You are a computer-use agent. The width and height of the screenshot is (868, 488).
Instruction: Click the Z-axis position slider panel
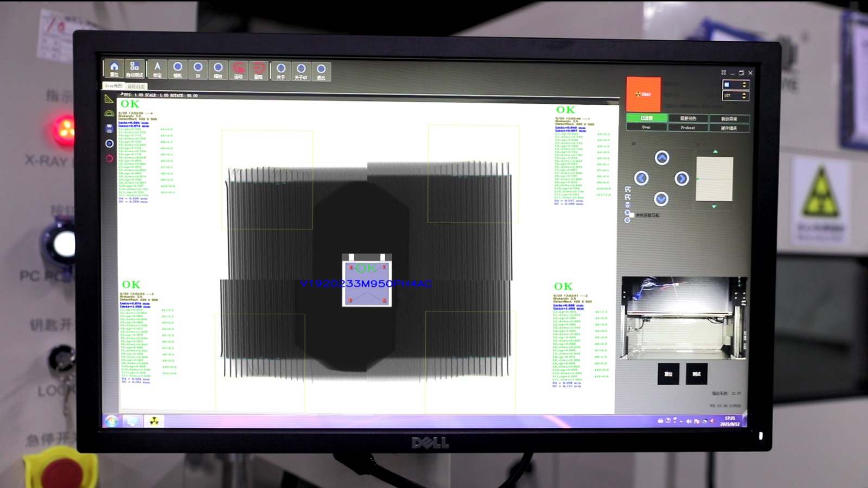714,179
